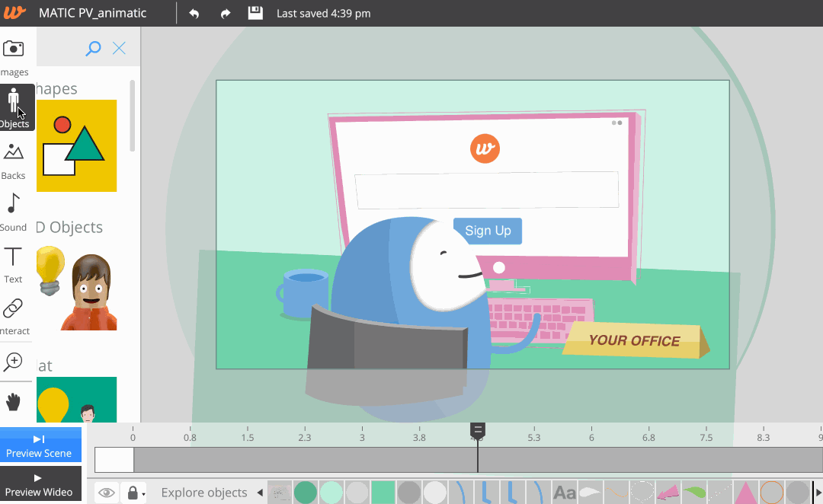Select the Aa text object in strip
Viewport: 823px width, 504px height.
point(565,493)
